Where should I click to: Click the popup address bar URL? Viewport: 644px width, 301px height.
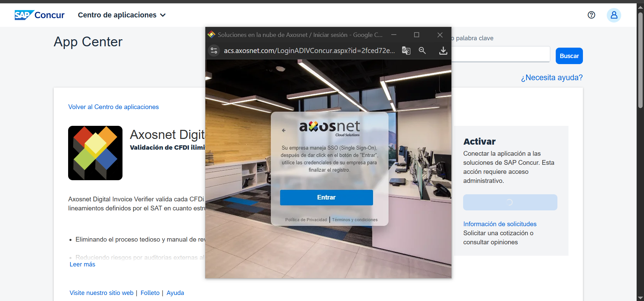309,51
